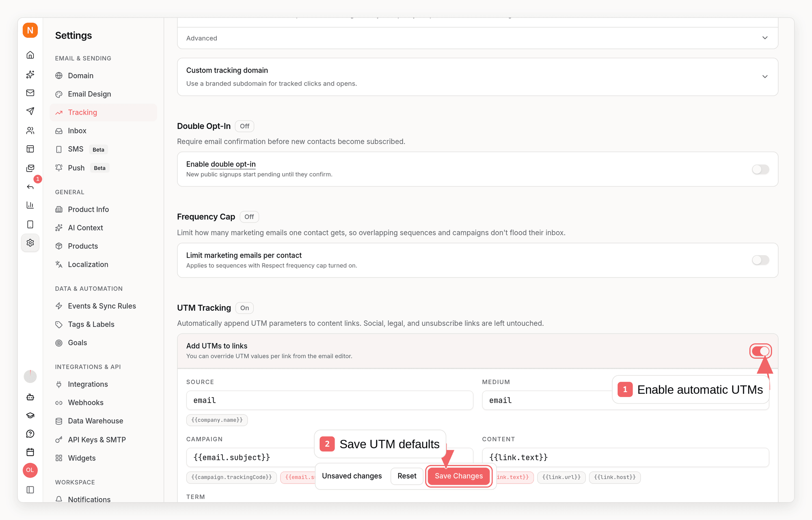Open the bar chart analytics icon

pyautogui.click(x=30, y=205)
